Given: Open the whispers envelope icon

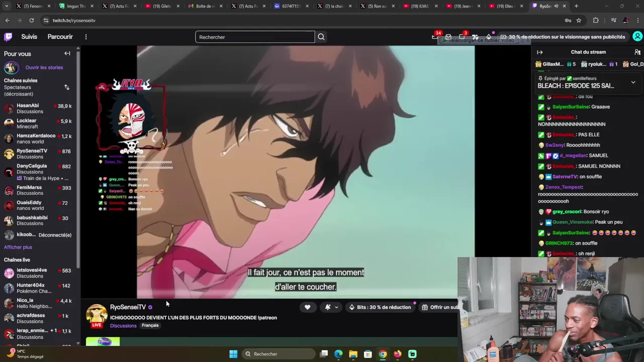Looking at the screenshot, I should 448,37.
